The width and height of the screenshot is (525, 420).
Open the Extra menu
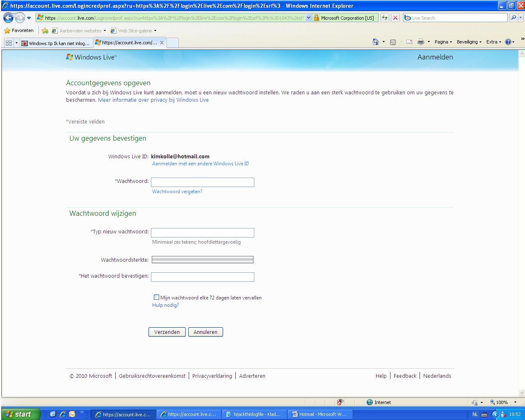coord(494,42)
